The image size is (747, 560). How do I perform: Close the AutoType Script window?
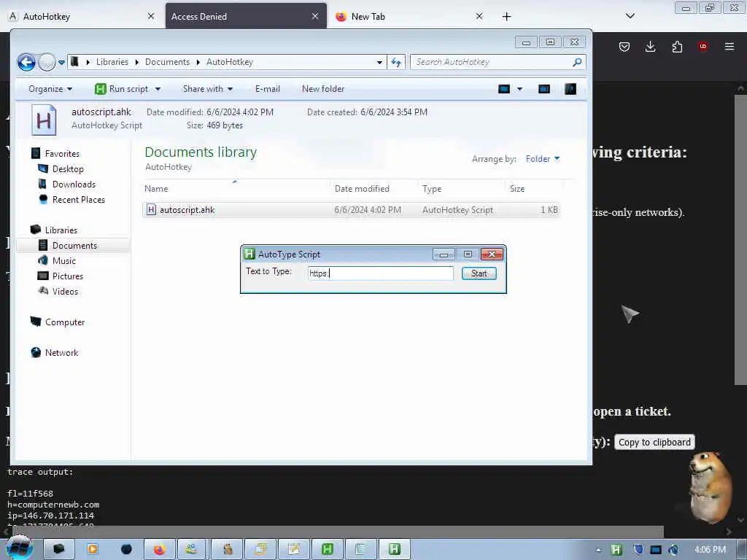[x=492, y=254]
